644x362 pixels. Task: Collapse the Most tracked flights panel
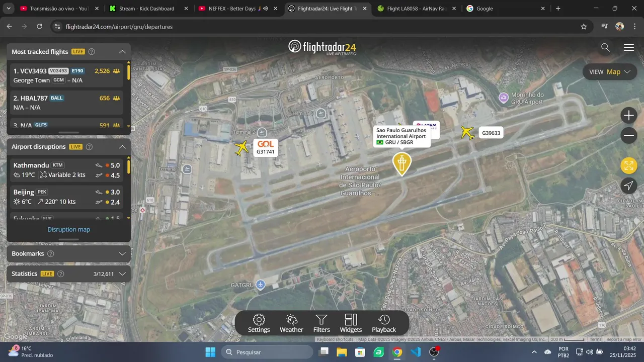122,51
